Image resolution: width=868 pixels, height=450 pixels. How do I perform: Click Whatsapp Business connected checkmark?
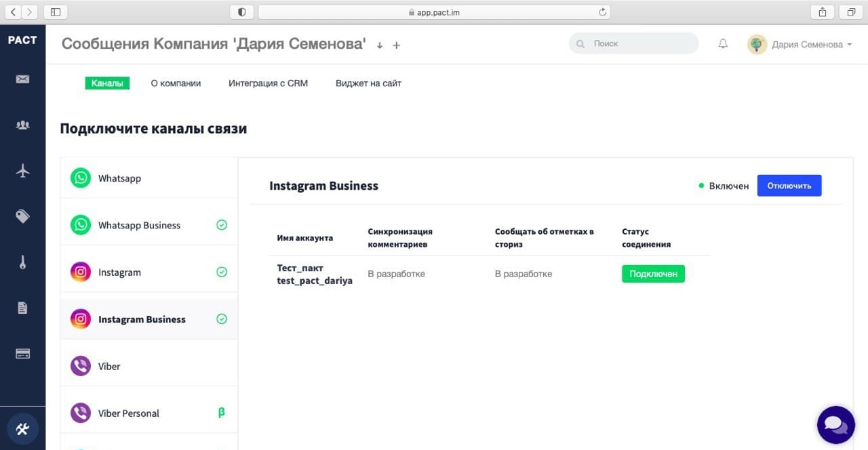[222, 225]
